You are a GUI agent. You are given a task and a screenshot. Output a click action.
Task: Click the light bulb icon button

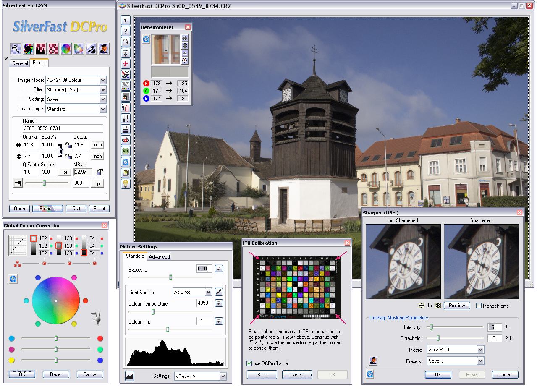coord(126,184)
